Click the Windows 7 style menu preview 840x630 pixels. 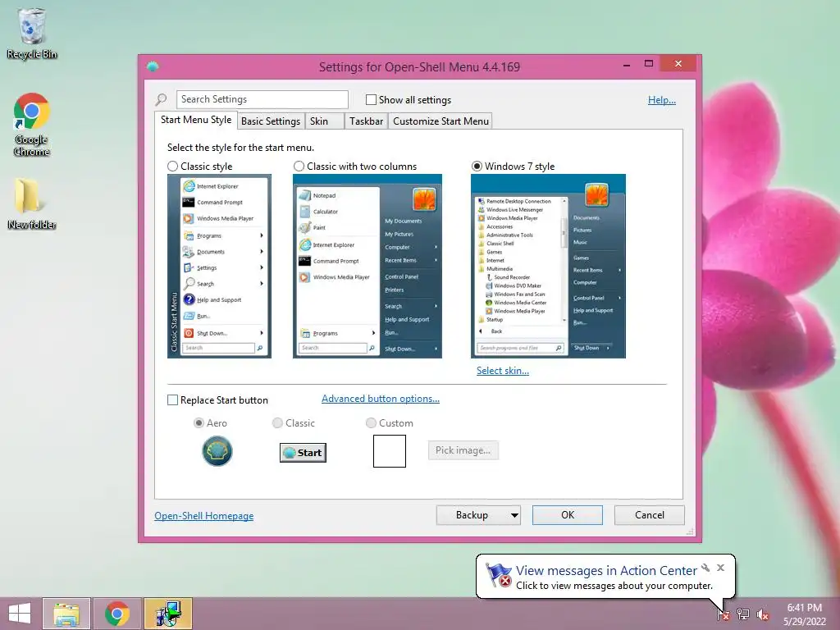tap(548, 266)
